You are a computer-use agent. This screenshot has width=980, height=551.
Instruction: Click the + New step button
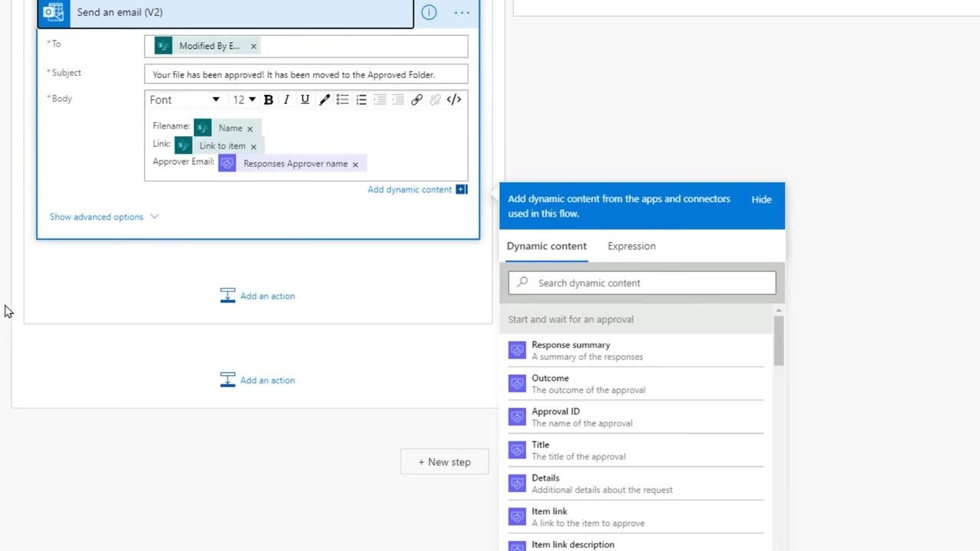click(x=444, y=461)
